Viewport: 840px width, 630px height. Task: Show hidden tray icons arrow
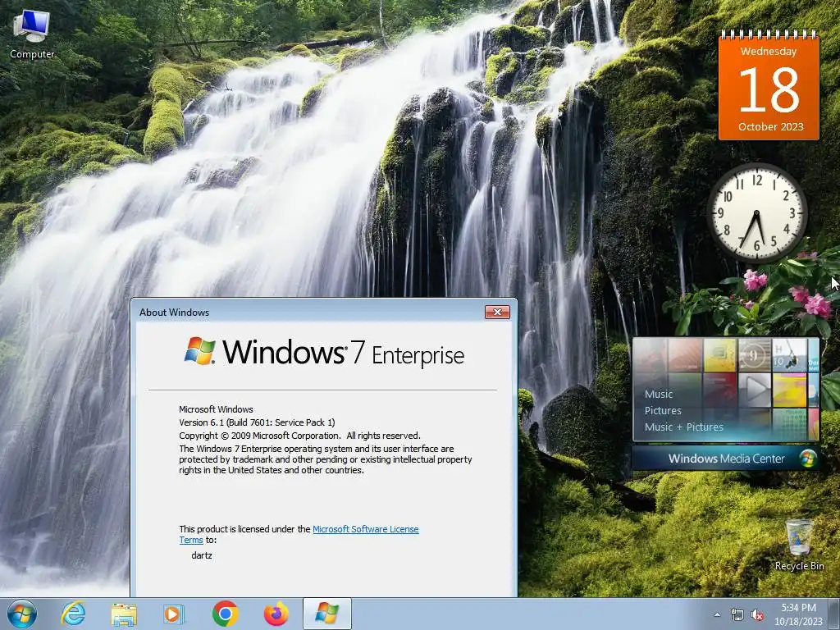pyautogui.click(x=717, y=615)
